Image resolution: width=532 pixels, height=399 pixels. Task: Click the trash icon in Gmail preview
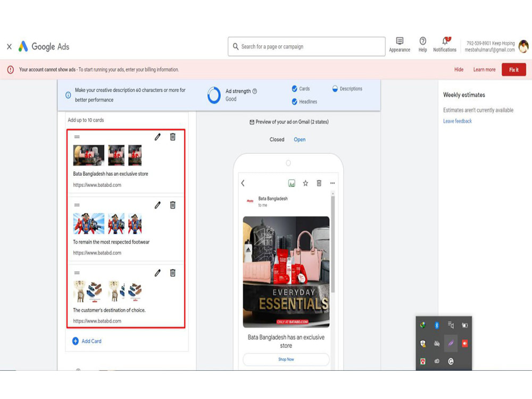[319, 183]
